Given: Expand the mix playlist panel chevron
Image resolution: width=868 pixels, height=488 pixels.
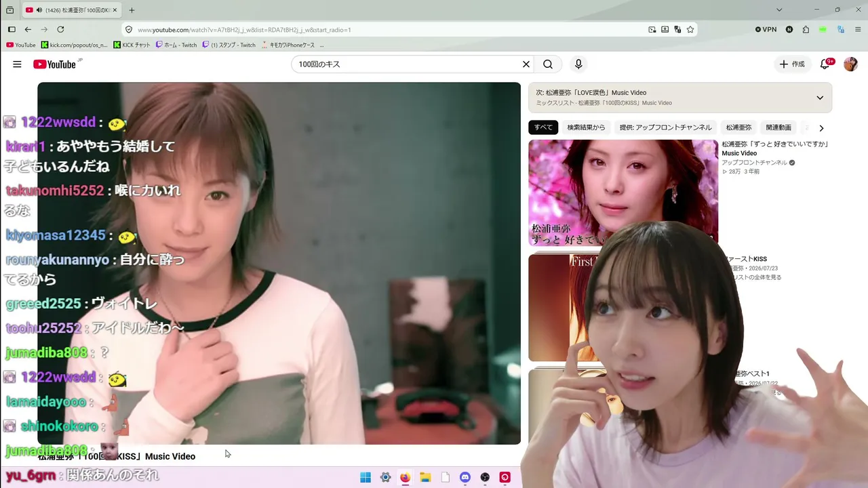Looking at the screenshot, I should 820,98.
